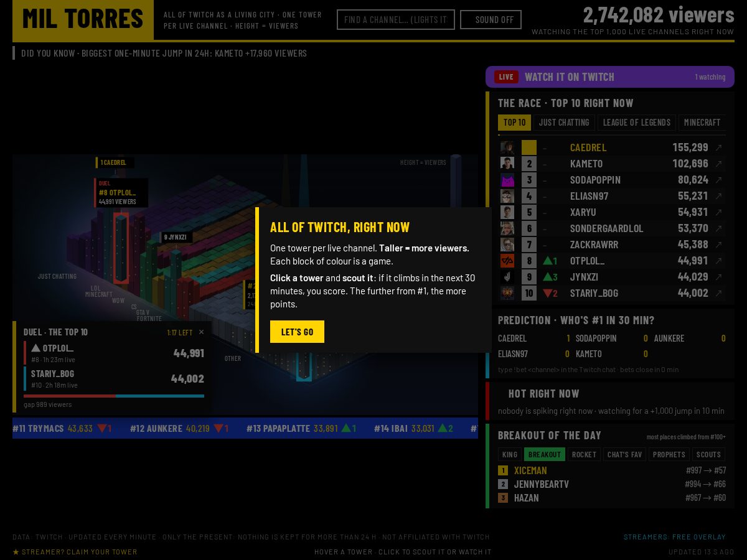Click the Find a Channel search field

pyautogui.click(x=396, y=20)
